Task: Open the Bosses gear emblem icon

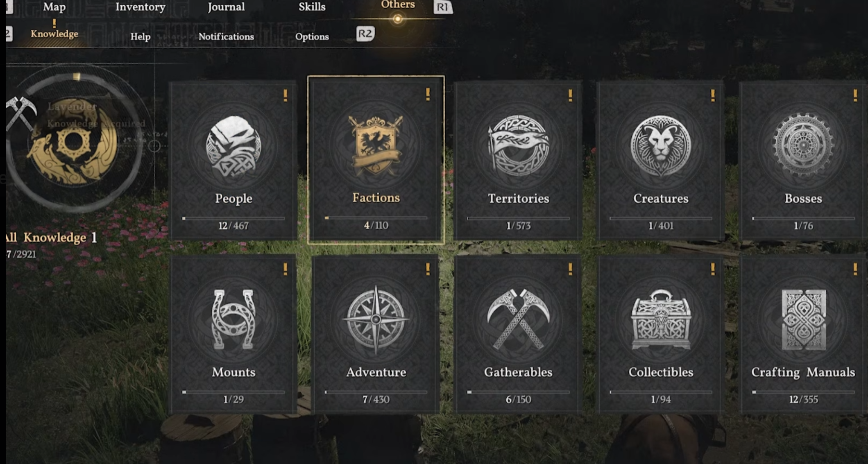Action: tap(803, 144)
